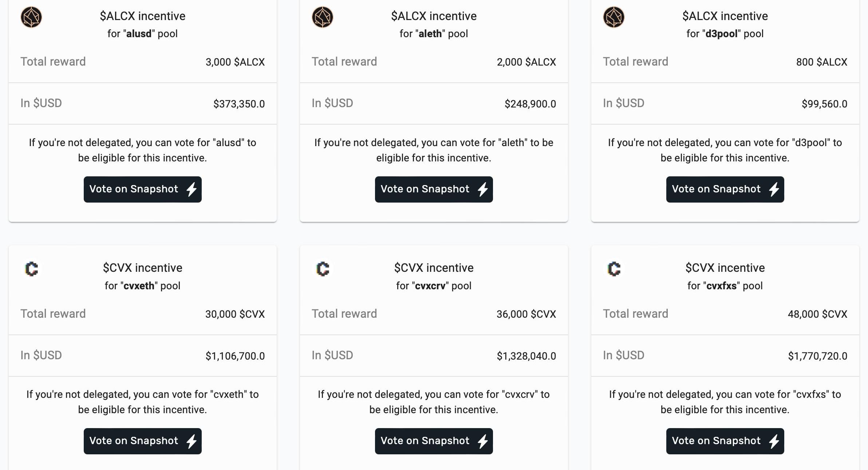868x470 pixels.
Task: Select the $248,900.0 USD value for aleth
Action: [x=530, y=104]
